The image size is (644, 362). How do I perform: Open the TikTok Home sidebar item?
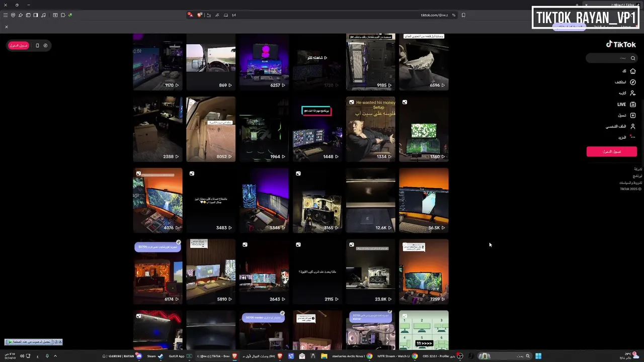point(629,71)
